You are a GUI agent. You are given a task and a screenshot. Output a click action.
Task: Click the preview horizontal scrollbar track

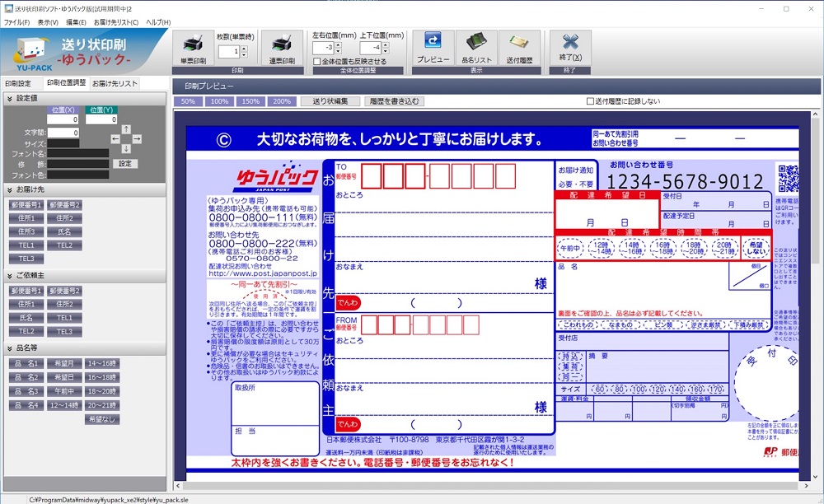click(491, 486)
